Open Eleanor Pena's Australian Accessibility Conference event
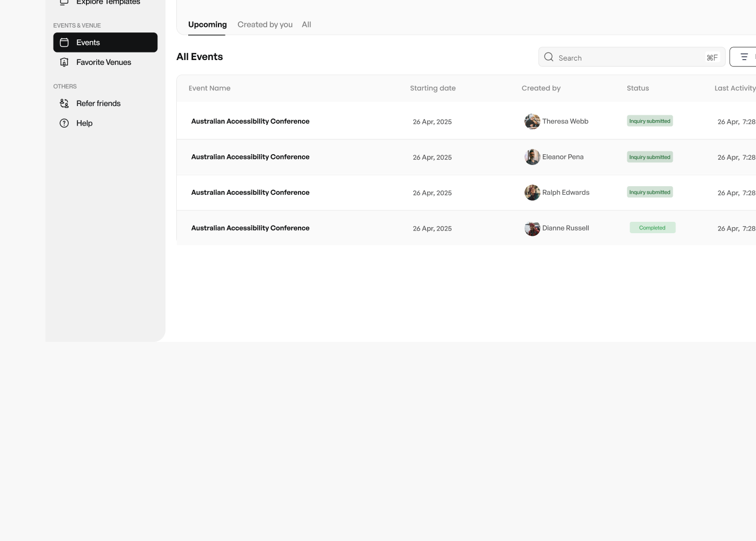The width and height of the screenshot is (756, 541). (250, 157)
